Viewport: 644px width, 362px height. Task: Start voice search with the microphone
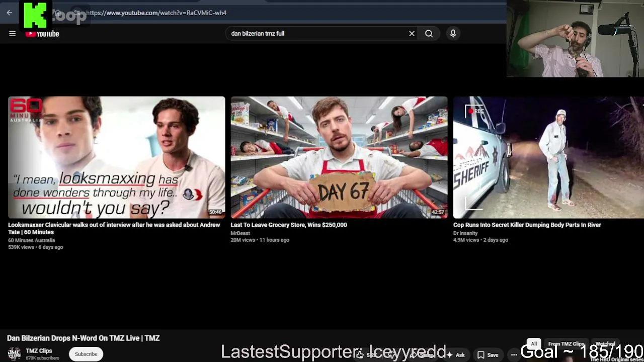453,34
